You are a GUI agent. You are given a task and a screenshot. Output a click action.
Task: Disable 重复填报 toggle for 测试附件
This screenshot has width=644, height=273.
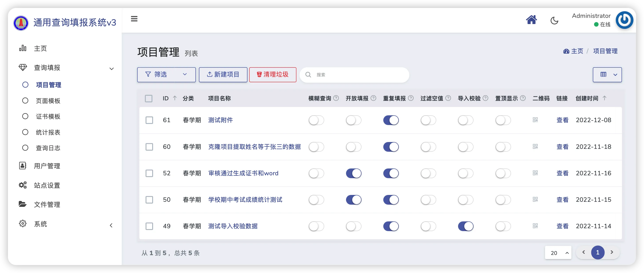click(391, 120)
